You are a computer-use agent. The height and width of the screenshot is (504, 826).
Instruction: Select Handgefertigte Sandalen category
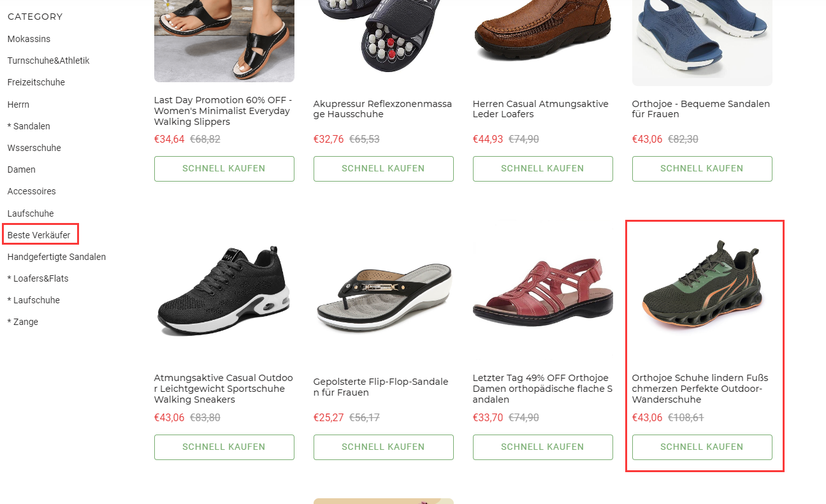(x=57, y=257)
